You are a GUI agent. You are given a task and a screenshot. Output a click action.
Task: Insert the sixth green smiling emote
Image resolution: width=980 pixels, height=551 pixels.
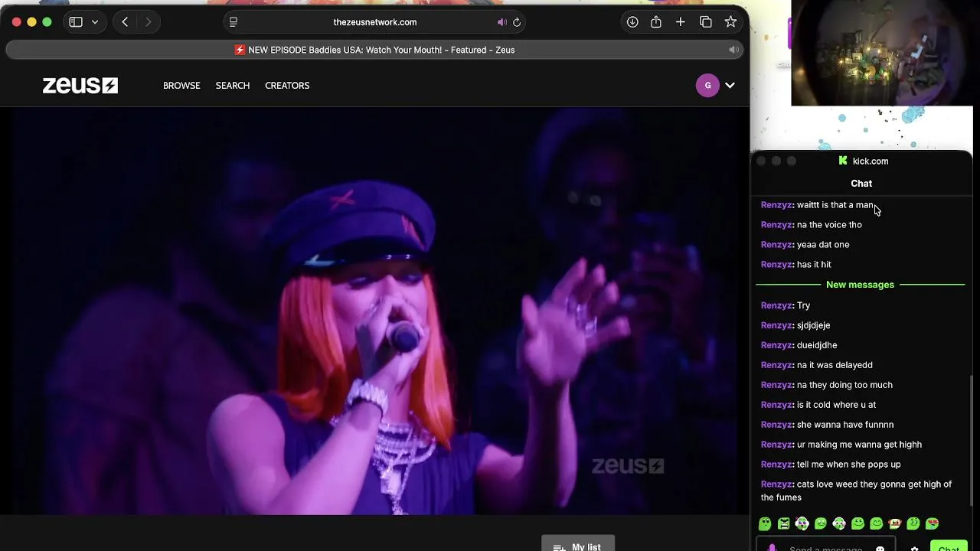pos(857,523)
